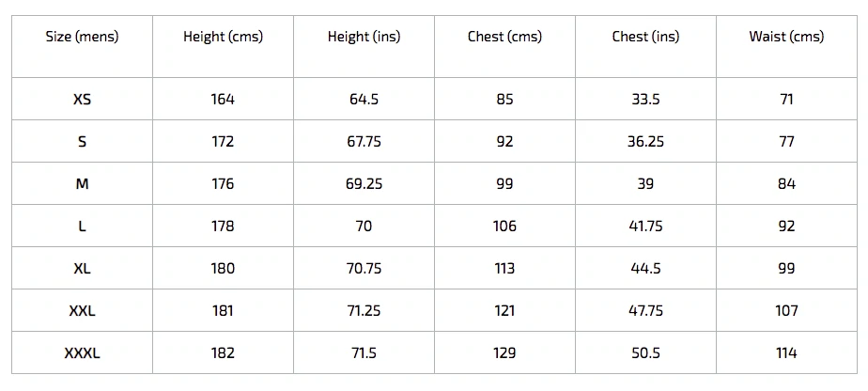The height and width of the screenshot is (391, 868).
Task: Click the 67.75 height inches cell
Action: [364, 142]
